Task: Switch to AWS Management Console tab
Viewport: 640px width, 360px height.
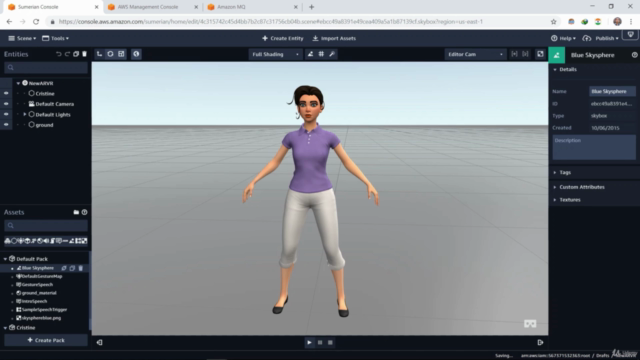Action: 153,7
